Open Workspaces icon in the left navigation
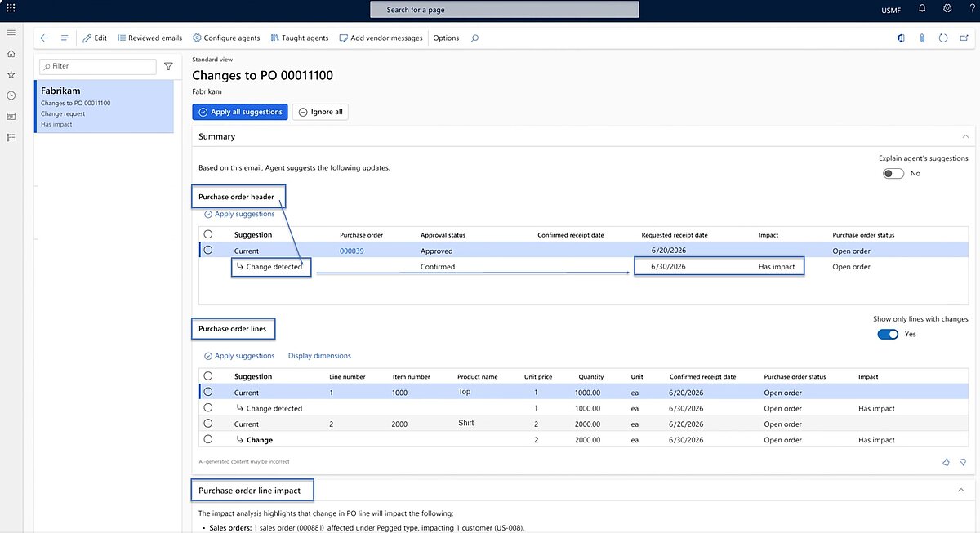Screen dimensions: 980x533 11,117
